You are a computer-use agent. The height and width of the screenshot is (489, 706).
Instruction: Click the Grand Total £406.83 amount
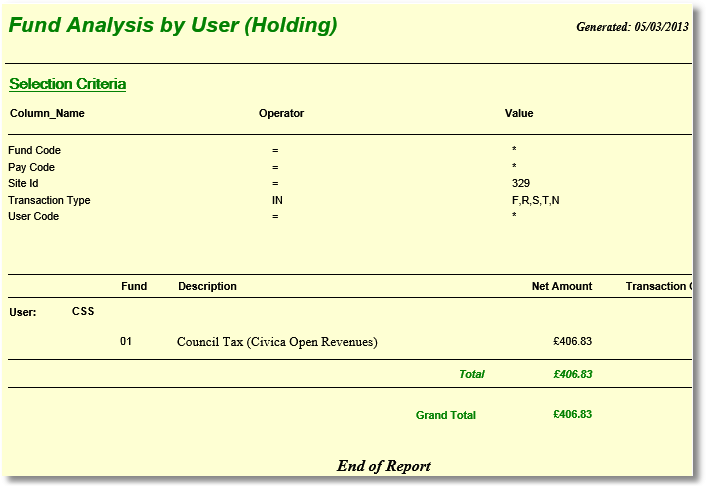click(573, 414)
